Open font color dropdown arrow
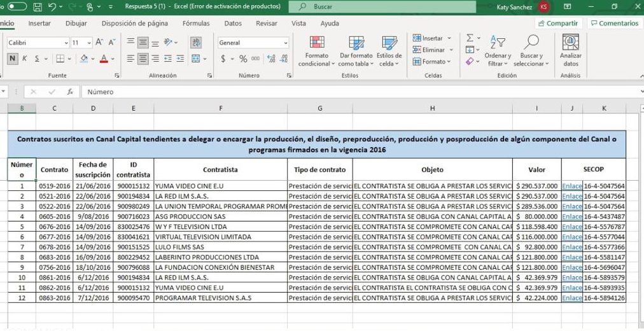644x331 pixels. 113,59
